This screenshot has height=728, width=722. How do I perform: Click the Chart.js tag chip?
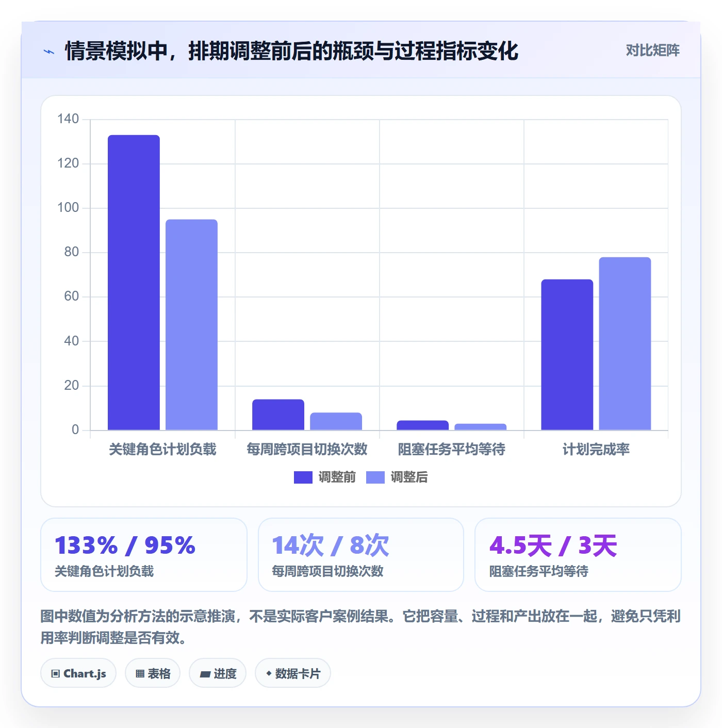(78, 673)
